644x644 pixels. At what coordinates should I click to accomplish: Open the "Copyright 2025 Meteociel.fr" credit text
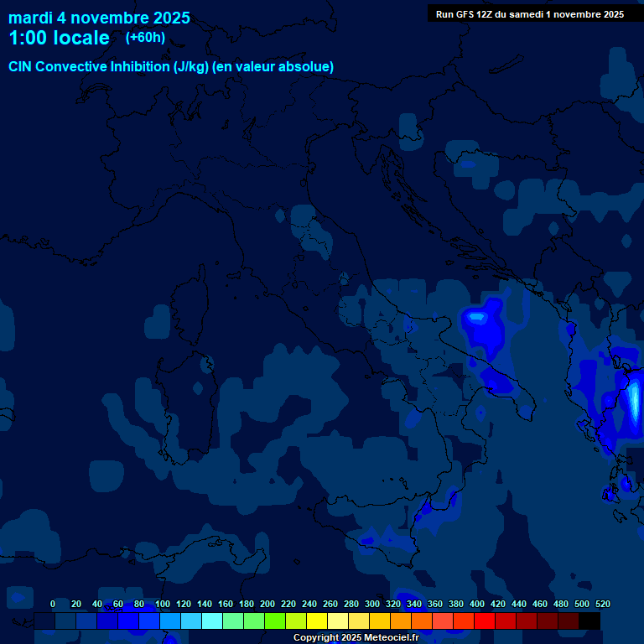[356, 638]
